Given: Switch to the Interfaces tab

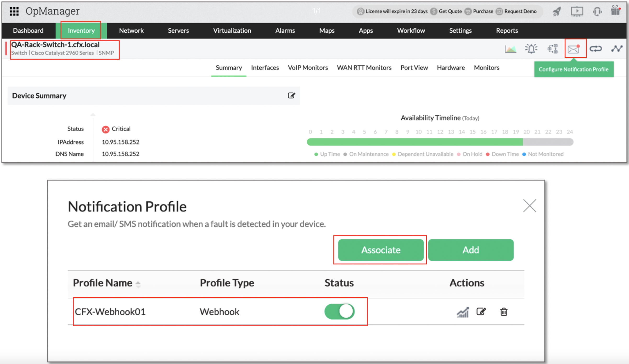Looking at the screenshot, I should (x=265, y=67).
